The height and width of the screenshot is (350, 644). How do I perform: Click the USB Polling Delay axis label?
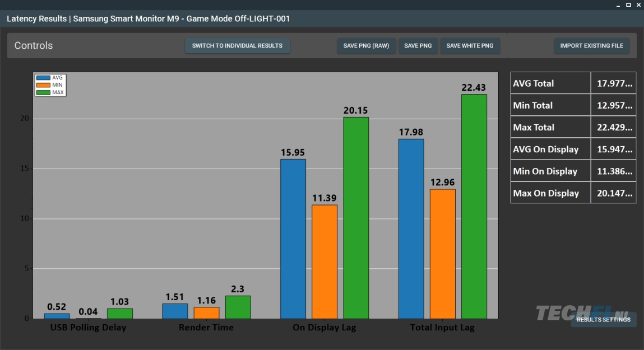pyautogui.click(x=89, y=328)
